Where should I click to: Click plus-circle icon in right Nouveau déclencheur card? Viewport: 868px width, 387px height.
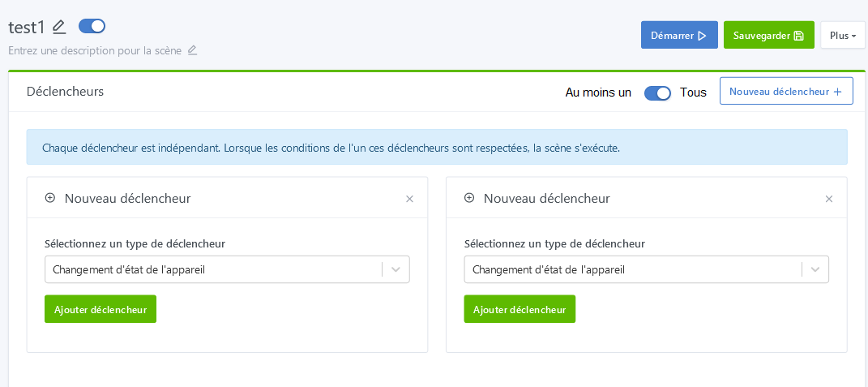469,198
